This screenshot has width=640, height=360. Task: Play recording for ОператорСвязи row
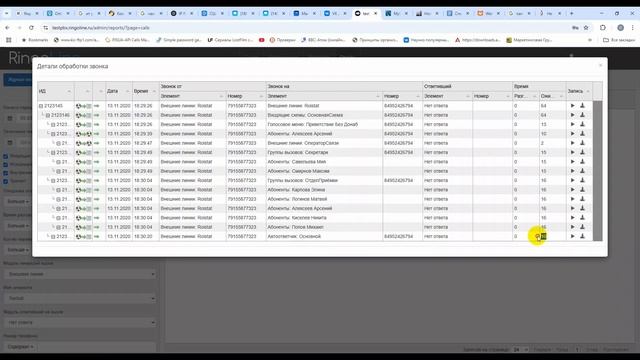tap(572, 143)
